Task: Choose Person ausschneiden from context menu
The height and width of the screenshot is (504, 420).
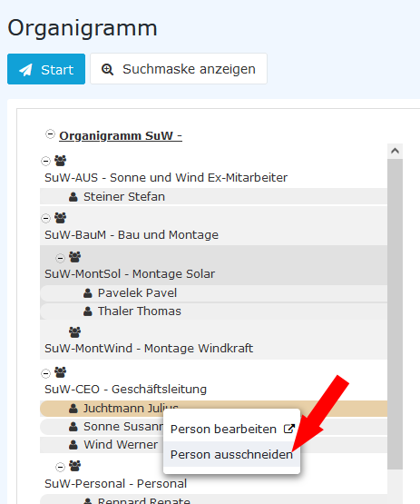Action: 231,454
